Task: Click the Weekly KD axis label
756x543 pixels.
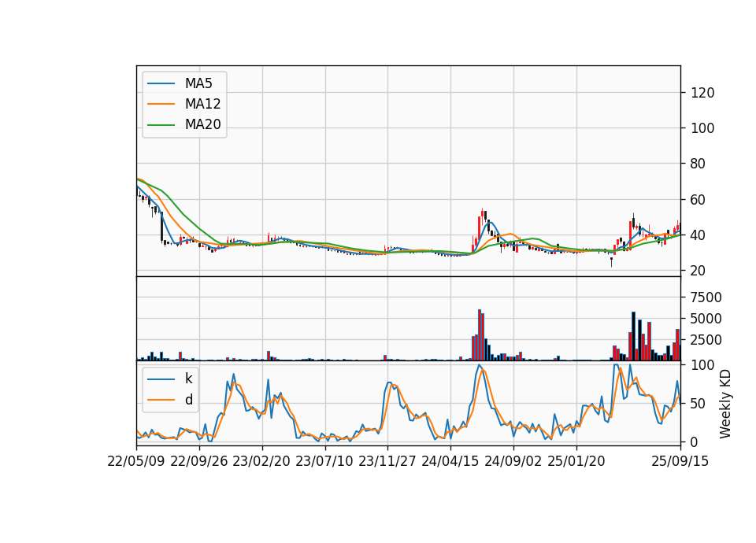Action: point(724,404)
